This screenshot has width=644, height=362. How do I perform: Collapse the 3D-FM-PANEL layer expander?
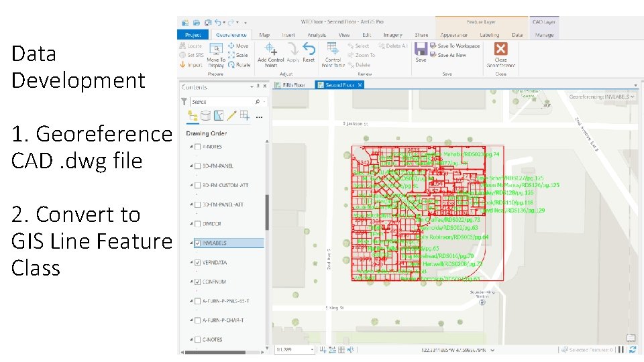click(191, 166)
